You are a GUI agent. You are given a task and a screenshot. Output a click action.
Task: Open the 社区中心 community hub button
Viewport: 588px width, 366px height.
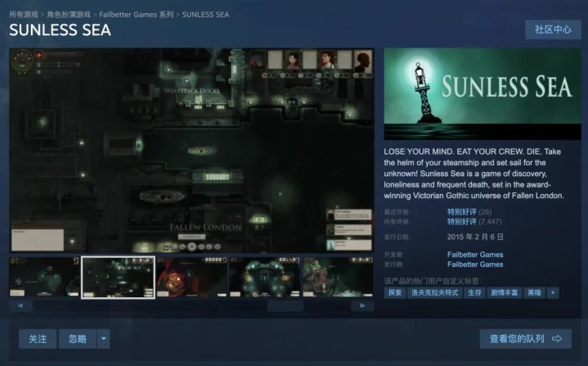[x=553, y=29]
